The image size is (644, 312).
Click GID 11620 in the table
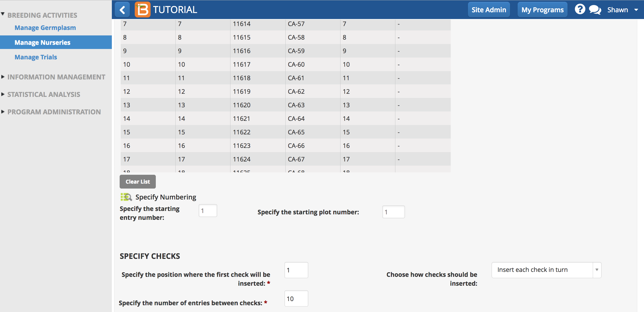pyautogui.click(x=242, y=105)
